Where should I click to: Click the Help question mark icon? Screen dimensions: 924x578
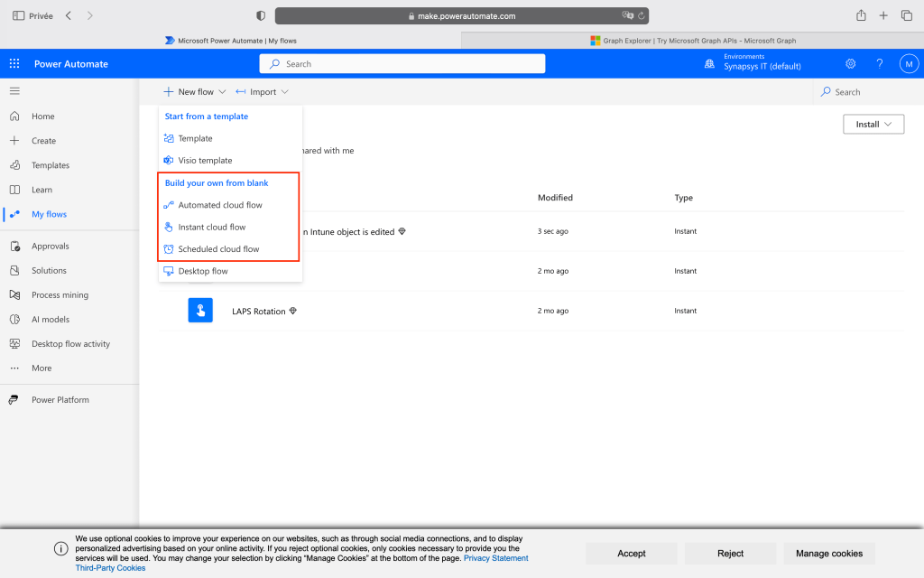coord(880,64)
